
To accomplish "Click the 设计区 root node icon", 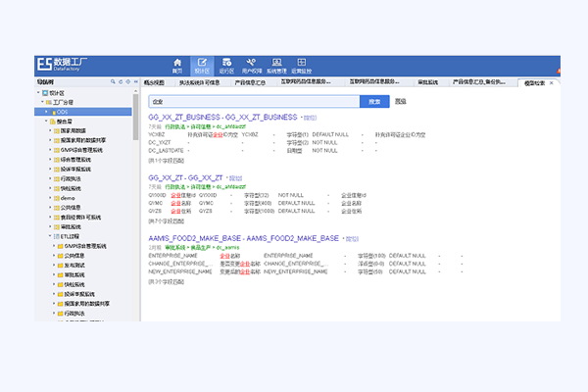I will pos(45,93).
